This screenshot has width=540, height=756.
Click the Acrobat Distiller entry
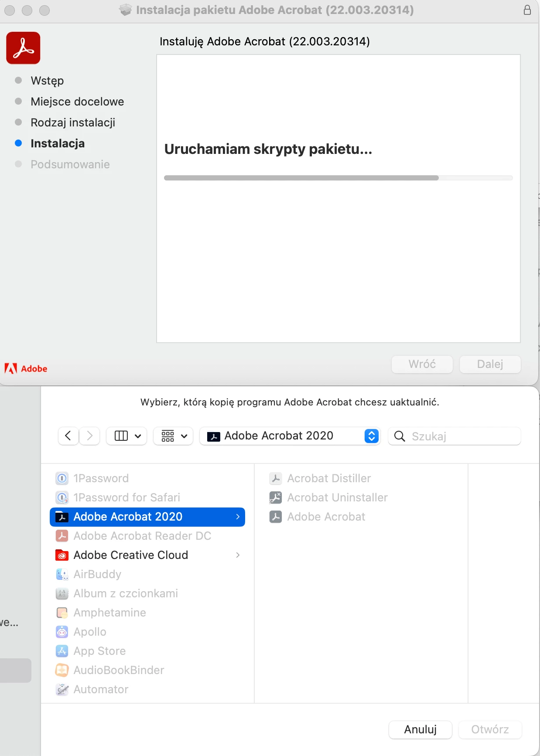click(x=329, y=478)
